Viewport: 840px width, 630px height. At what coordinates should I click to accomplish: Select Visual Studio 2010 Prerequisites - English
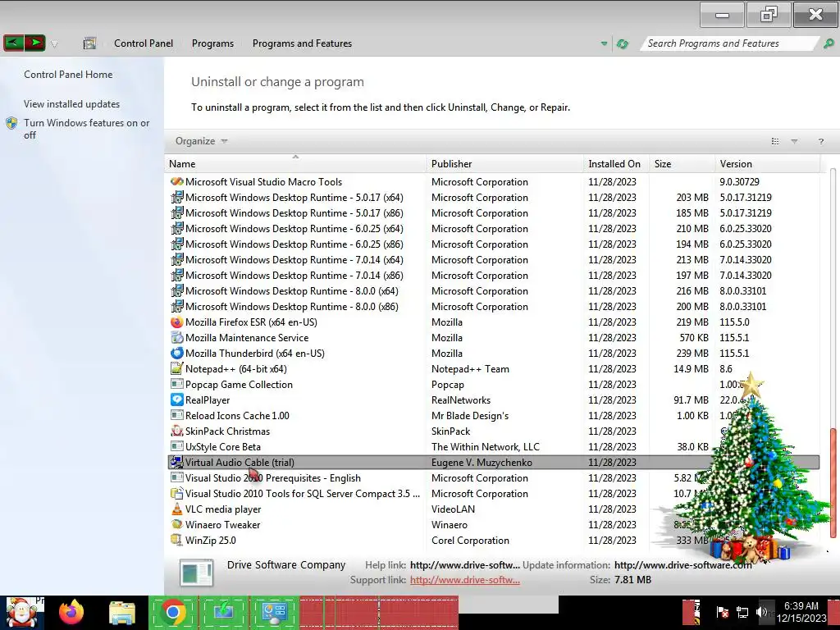click(272, 478)
